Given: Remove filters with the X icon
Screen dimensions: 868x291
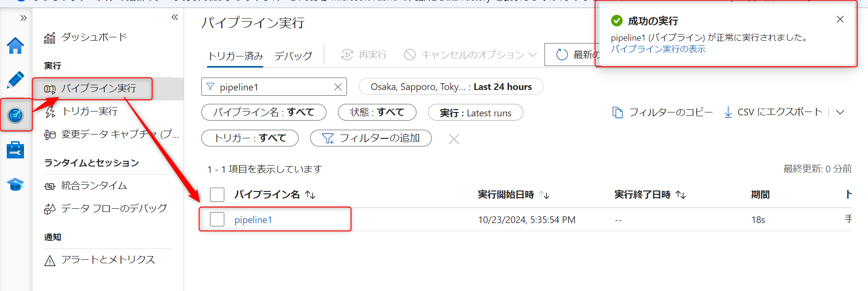Looking at the screenshot, I should pos(454,139).
